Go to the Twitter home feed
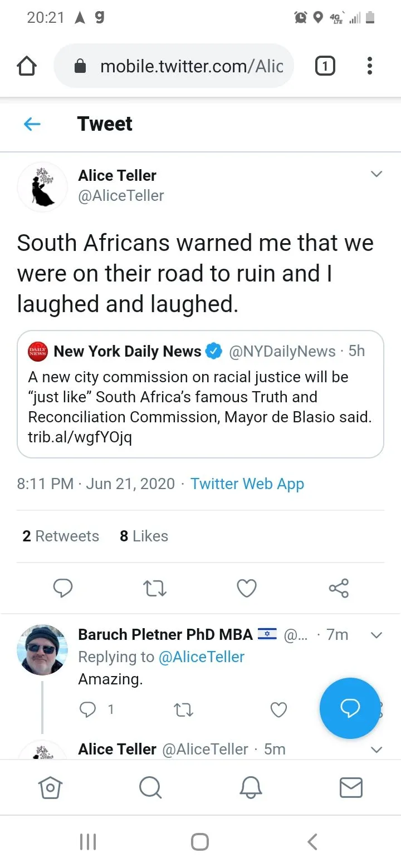This screenshot has width=401, height=868. 50,787
